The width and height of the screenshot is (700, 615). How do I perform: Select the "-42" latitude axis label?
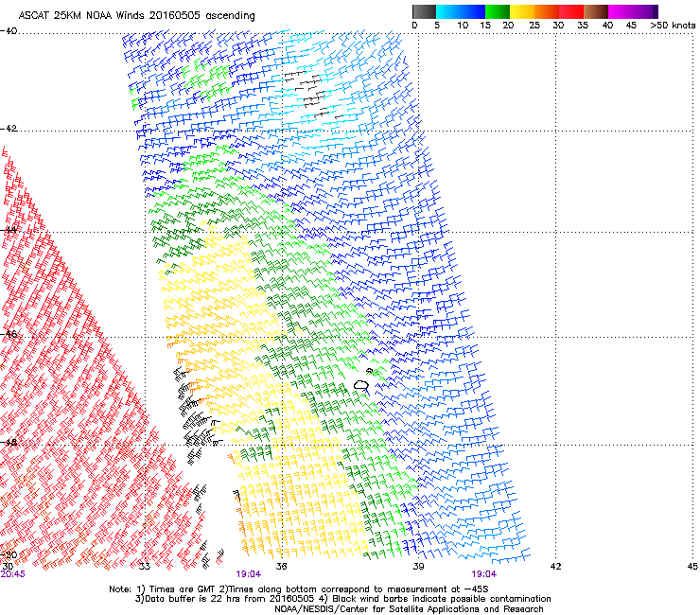[9, 129]
